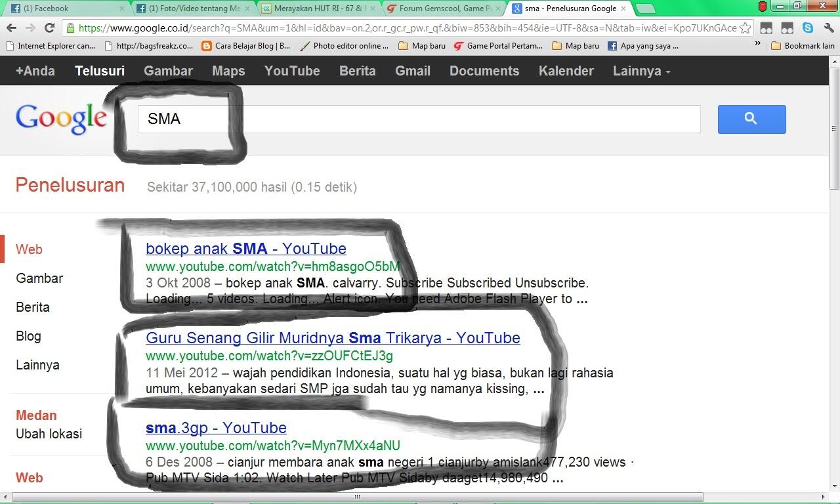Close the first Facebook tab

pos(123,9)
